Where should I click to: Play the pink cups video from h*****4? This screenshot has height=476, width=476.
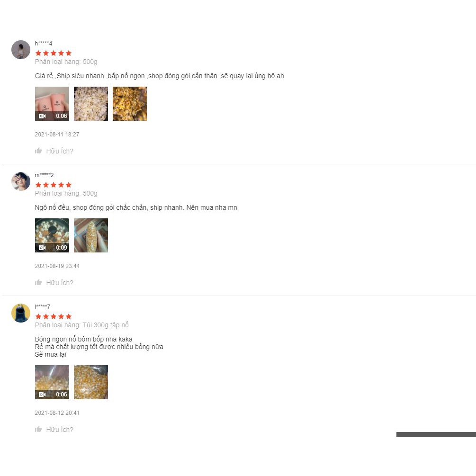pos(52,104)
